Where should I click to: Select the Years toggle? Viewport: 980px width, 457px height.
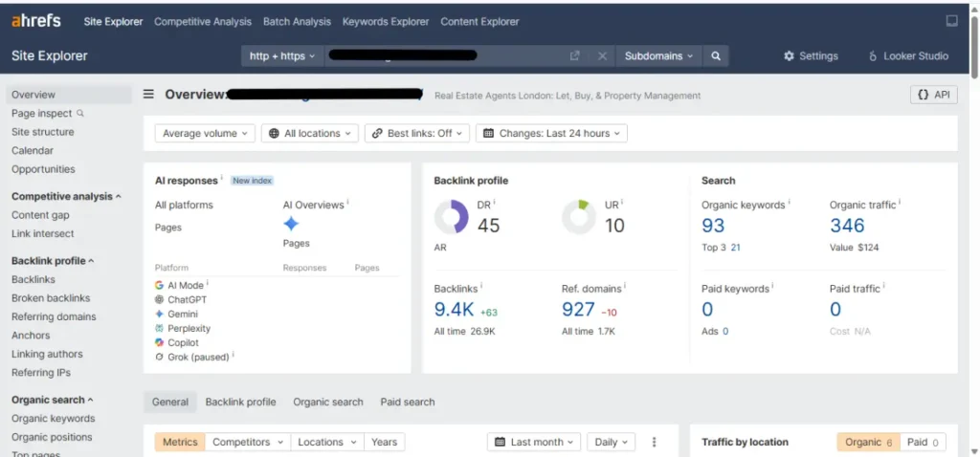coord(384,442)
